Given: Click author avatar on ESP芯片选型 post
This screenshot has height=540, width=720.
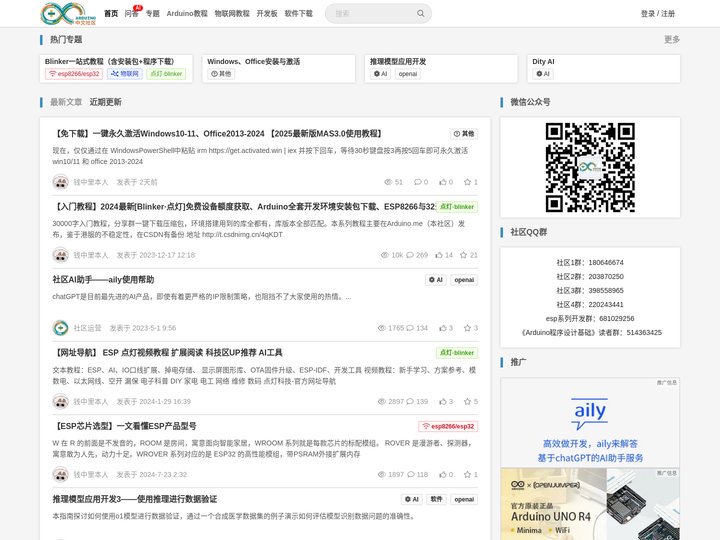Looking at the screenshot, I should 60,474.
